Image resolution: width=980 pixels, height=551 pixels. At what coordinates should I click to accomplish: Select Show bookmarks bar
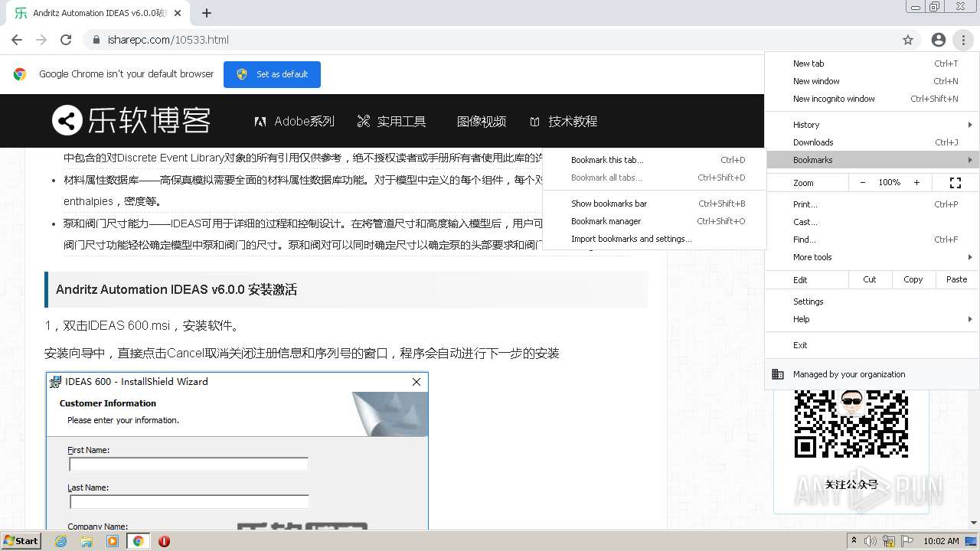click(655, 204)
